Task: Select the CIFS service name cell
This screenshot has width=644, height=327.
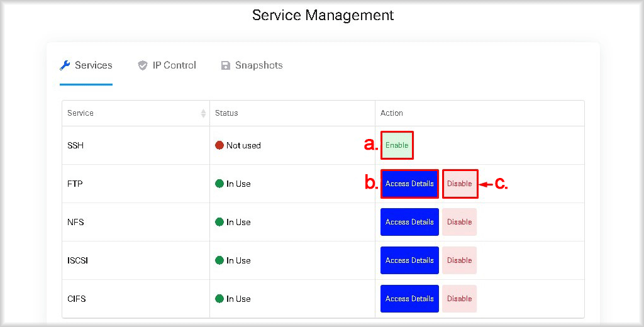Action: click(x=136, y=299)
